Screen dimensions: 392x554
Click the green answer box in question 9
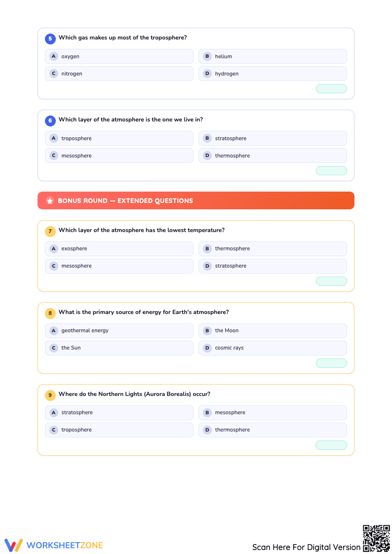331,445
